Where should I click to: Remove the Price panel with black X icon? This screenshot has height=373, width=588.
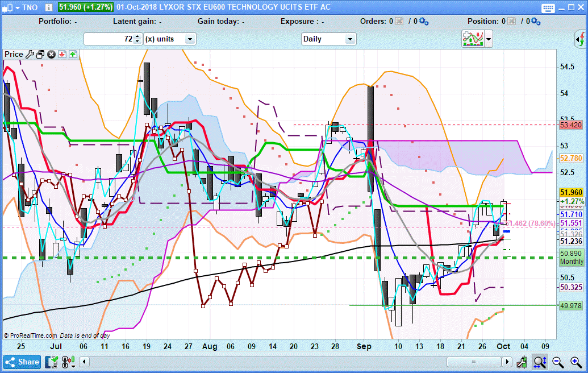point(51,54)
